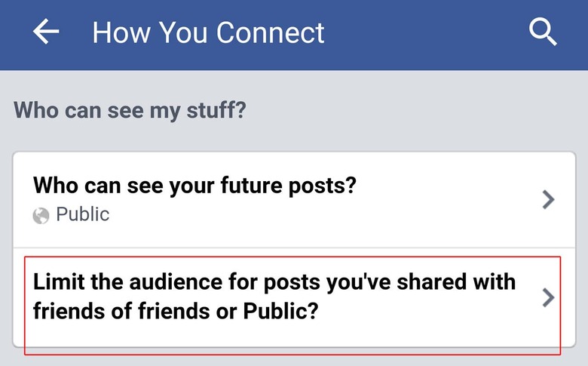Return to previous screen via header arrow
The width and height of the screenshot is (588, 366).
point(46,32)
